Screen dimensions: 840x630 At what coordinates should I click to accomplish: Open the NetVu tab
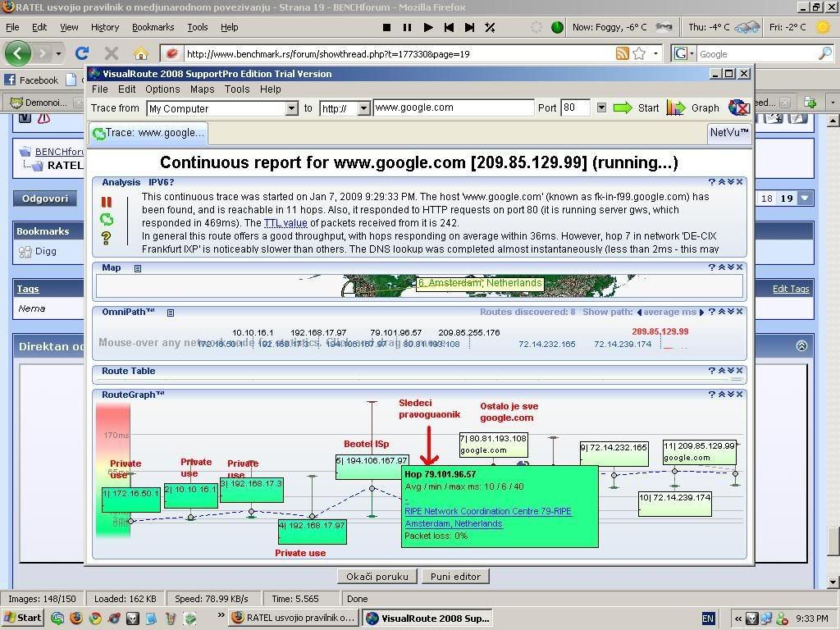[x=729, y=132]
